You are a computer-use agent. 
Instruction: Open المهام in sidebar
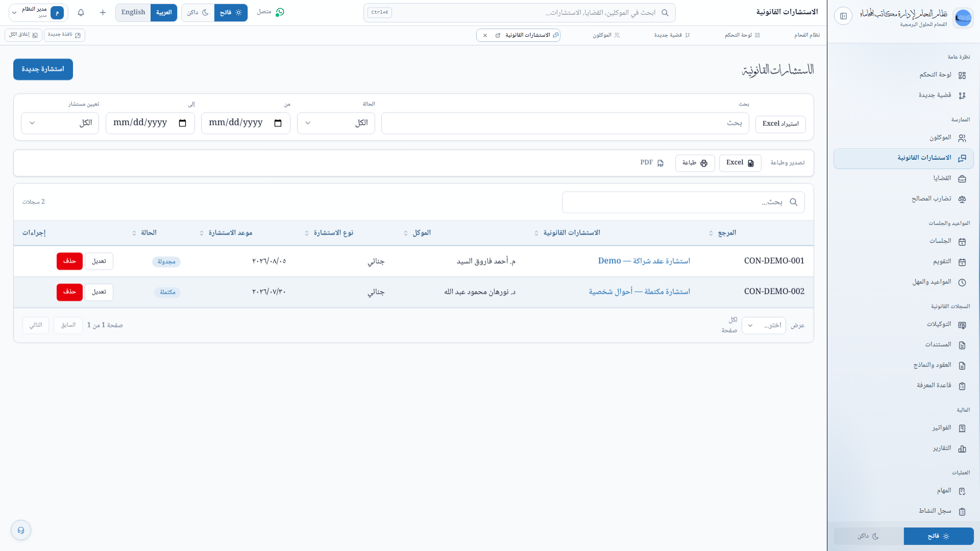[903, 491]
